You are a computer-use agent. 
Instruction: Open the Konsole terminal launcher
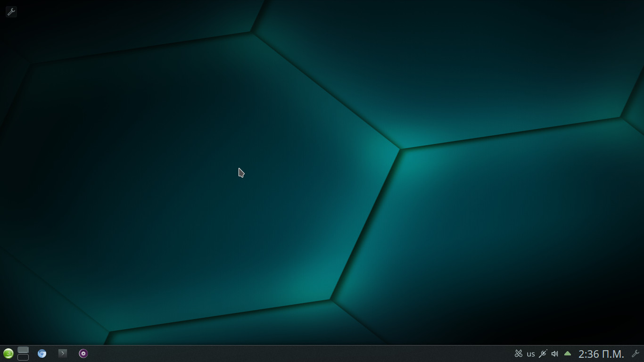[x=63, y=354]
